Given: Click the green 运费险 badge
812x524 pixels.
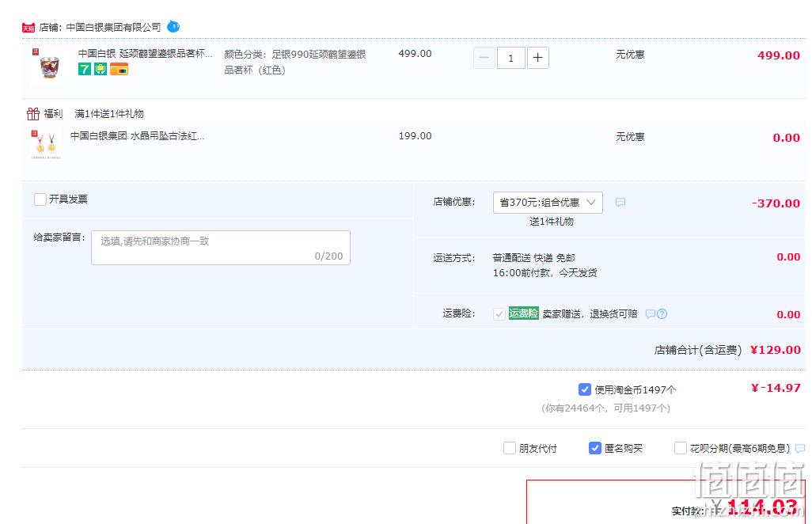Looking at the screenshot, I should tap(524, 313).
